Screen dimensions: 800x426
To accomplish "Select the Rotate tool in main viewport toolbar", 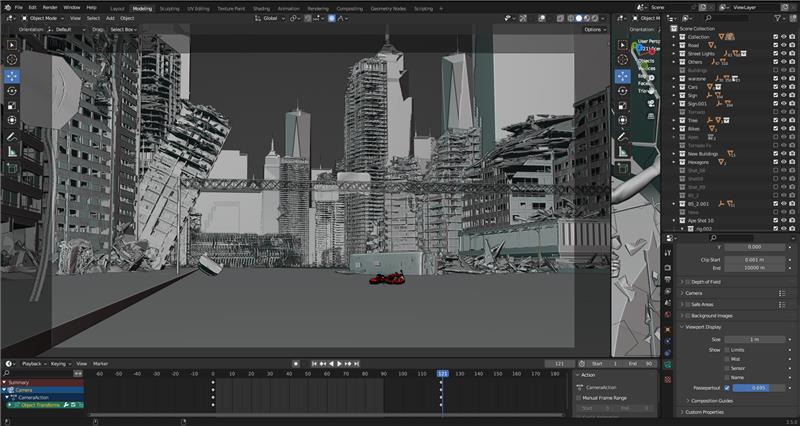I will (x=12, y=91).
